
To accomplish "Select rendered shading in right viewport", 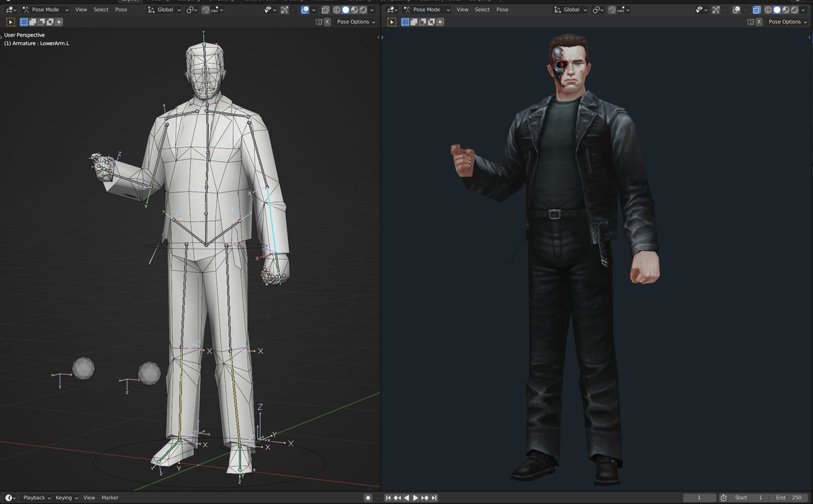I will [x=794, y=10].
